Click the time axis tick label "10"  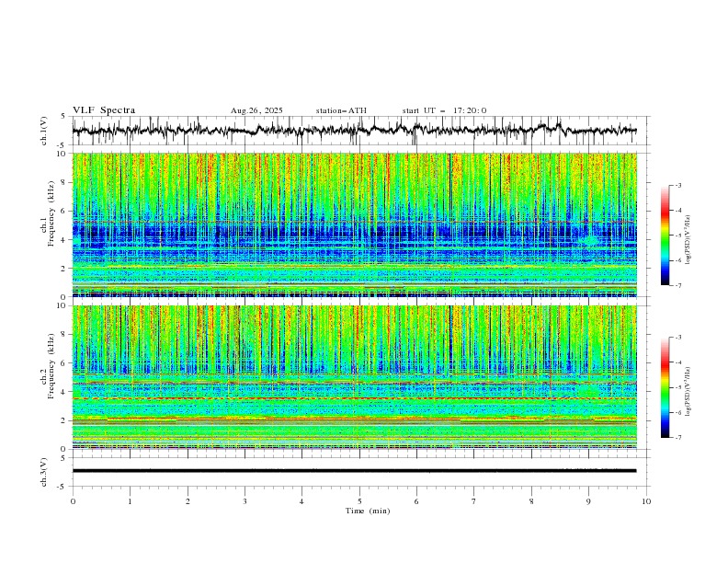click(646, 501)
